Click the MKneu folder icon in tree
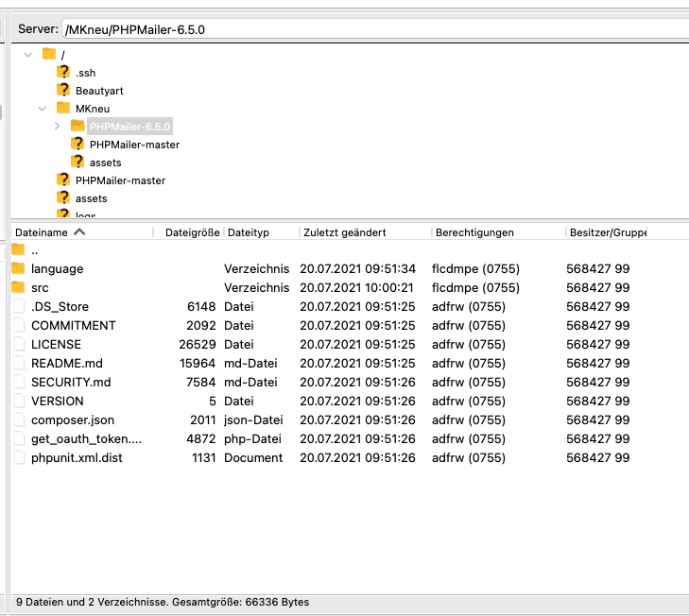Image resolution: width=689 pixels, height=616 pixels. [63, 109]
